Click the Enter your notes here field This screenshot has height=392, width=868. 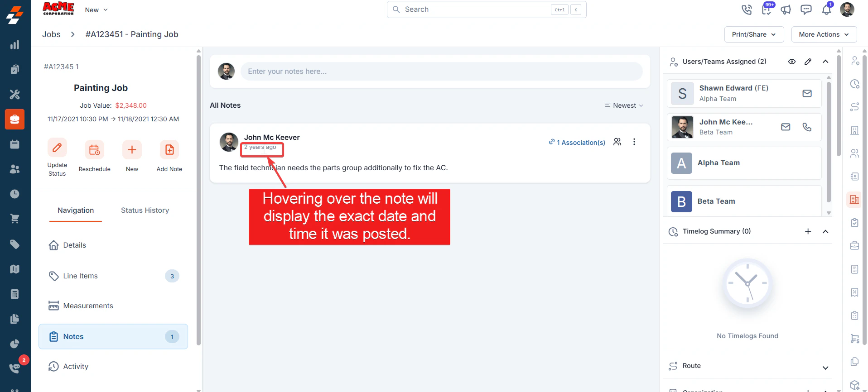pyautogui.click(x=441, y=72)
